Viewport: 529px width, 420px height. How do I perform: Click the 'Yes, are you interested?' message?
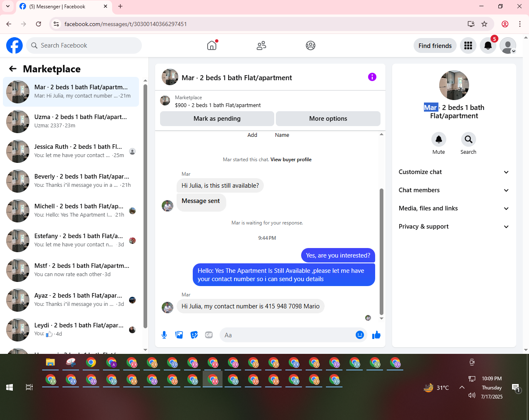[x=338, y=255]
